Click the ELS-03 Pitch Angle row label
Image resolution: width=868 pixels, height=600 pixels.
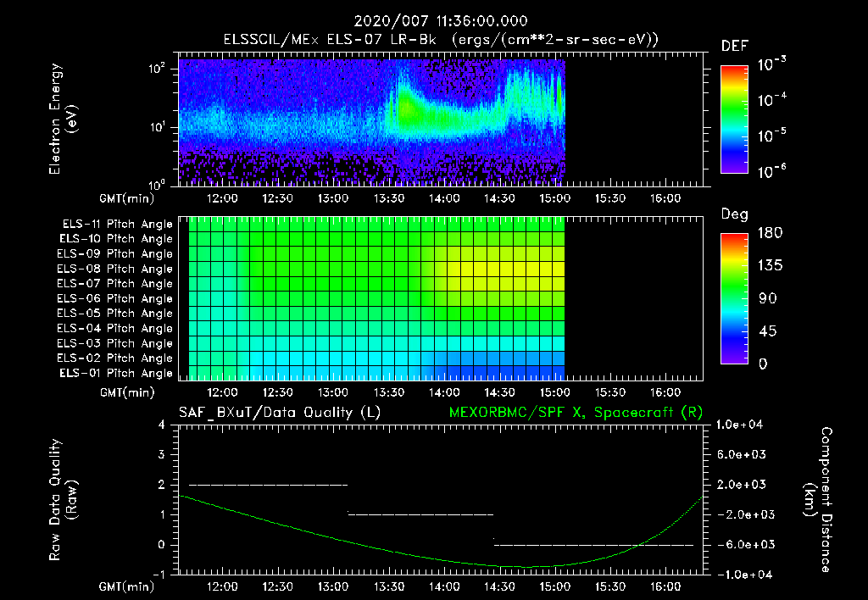point(115,344)
